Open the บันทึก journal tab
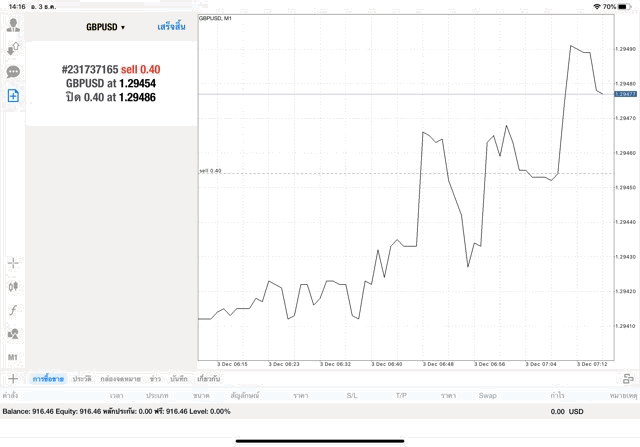640x447 pixels. tap(179, 379)
